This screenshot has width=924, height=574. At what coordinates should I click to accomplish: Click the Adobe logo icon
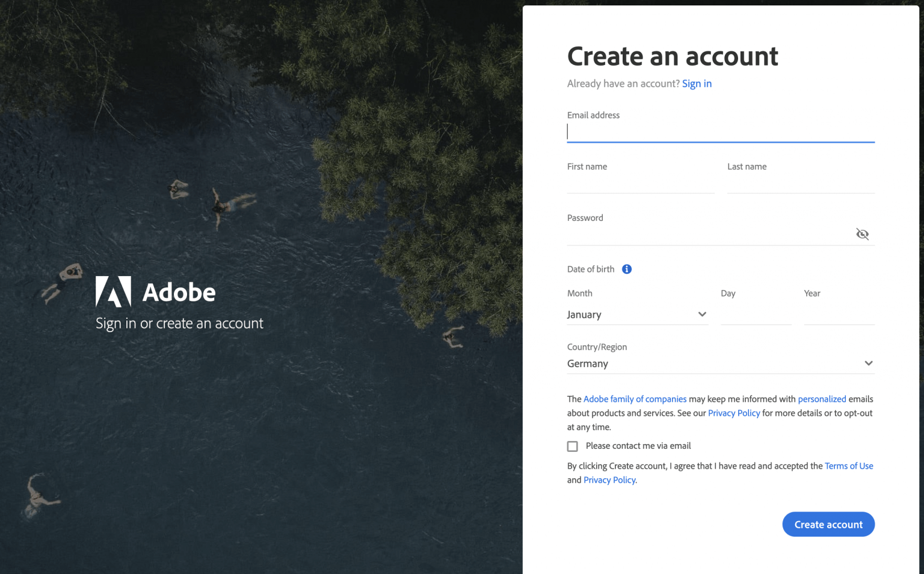pyautogui.click(x=113, y=292)
